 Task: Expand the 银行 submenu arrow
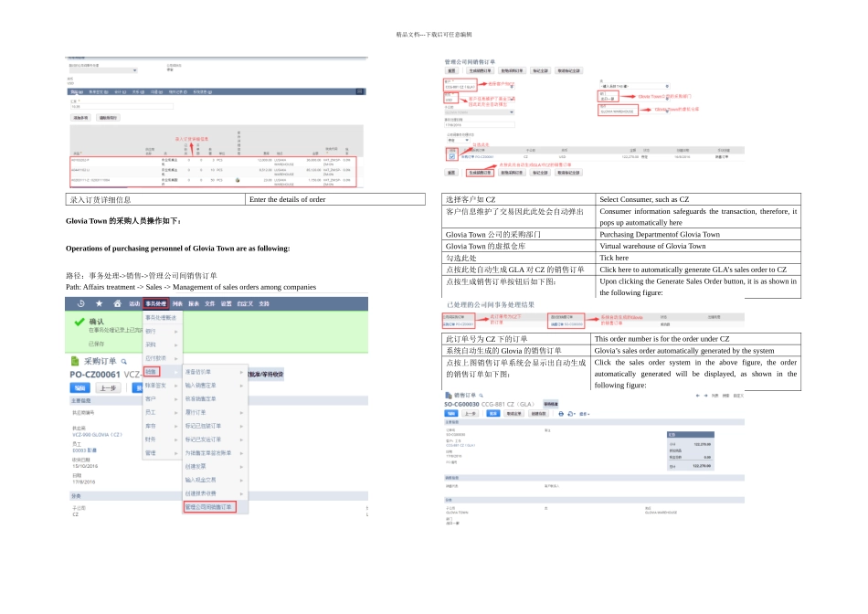[176, 332]
